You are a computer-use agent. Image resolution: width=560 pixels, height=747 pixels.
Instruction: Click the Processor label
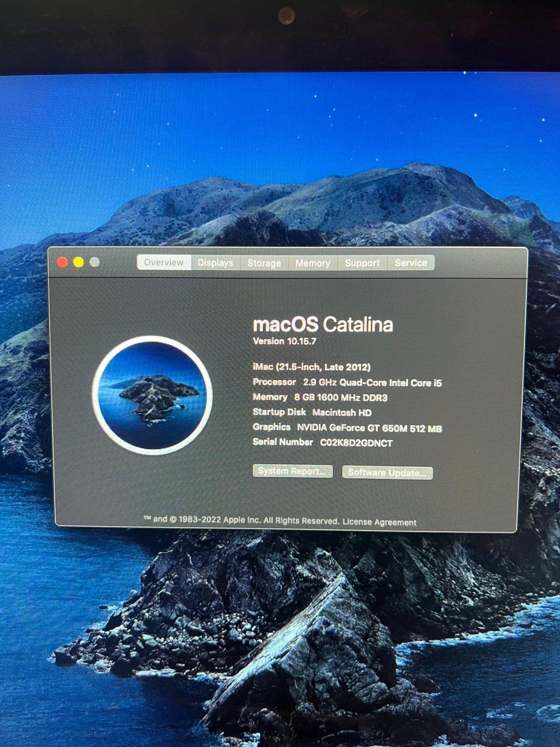(x=274, y=382)
